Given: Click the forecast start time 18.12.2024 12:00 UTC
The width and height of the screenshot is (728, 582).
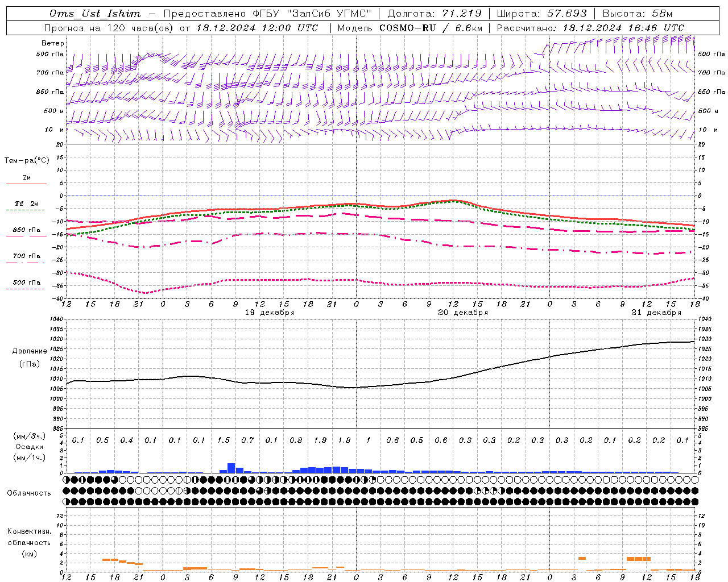Looking at the screenshot, I should (x=257, y=28).
